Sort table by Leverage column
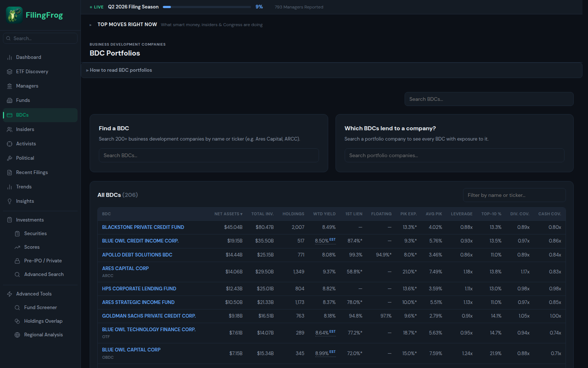588x368 pixels. 462,214
